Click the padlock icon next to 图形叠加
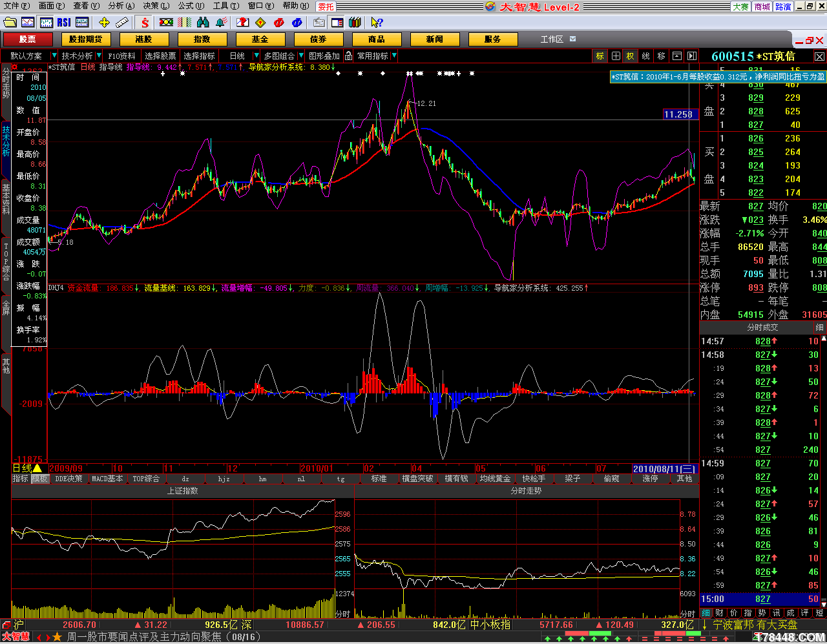 [349, 56]
